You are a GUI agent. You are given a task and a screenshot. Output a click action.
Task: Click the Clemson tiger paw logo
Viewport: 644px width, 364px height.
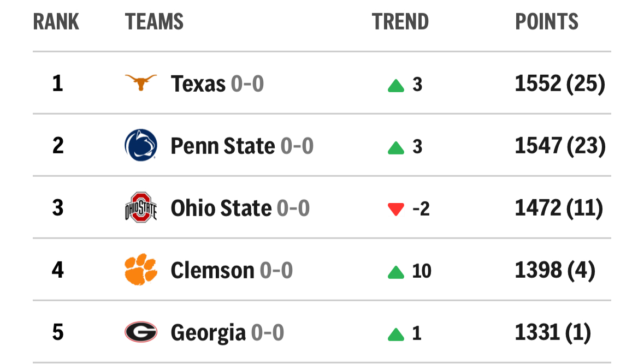click(141, 270)
